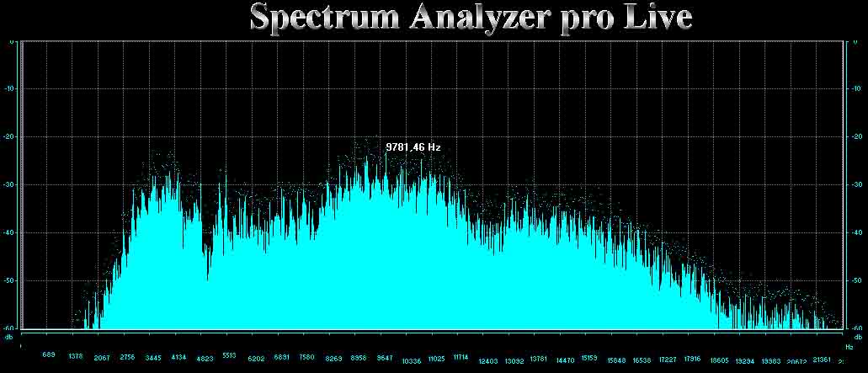Click the 11714 frequency axis label
The image size is (868, 373).
461,357
